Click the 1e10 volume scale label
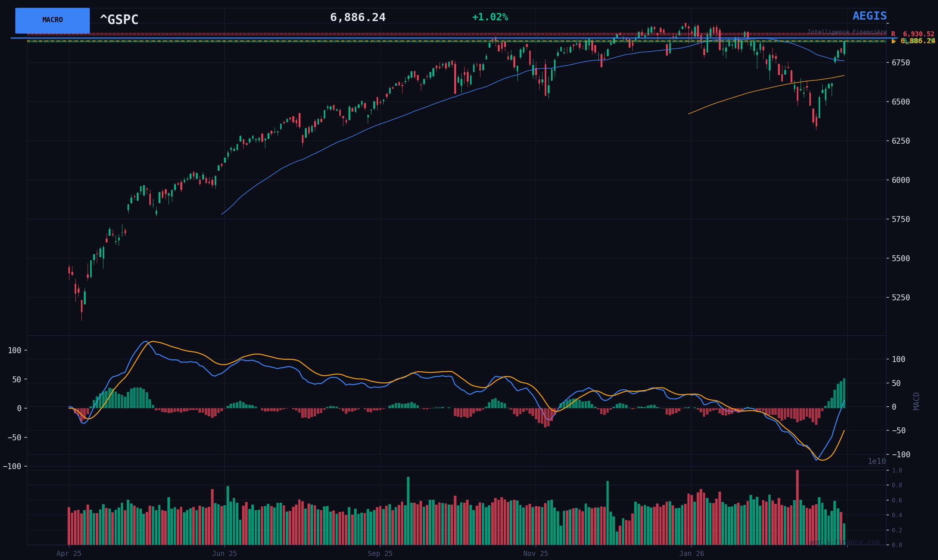 [x=877, y=461]
